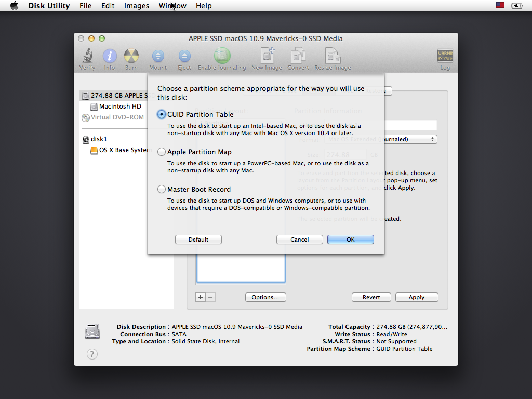Open the Info toolbar icon

[110, 56]
